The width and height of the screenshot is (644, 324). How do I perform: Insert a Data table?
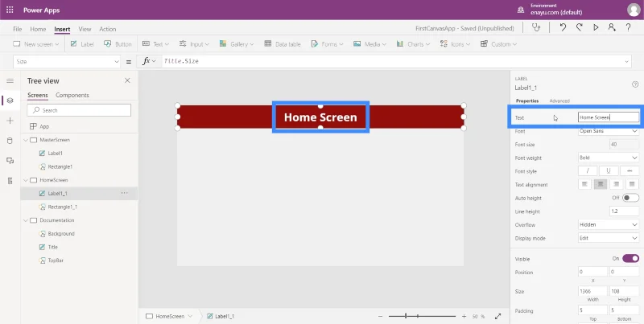pyautogui.click(x=283, y=44)
